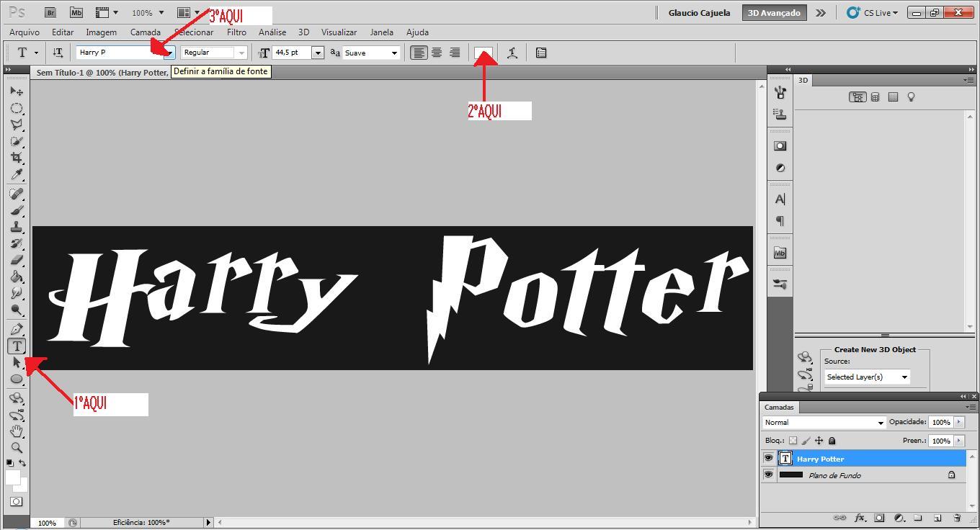
Task: Open the Opacidade slider arrow
Action: click(959, 423)
